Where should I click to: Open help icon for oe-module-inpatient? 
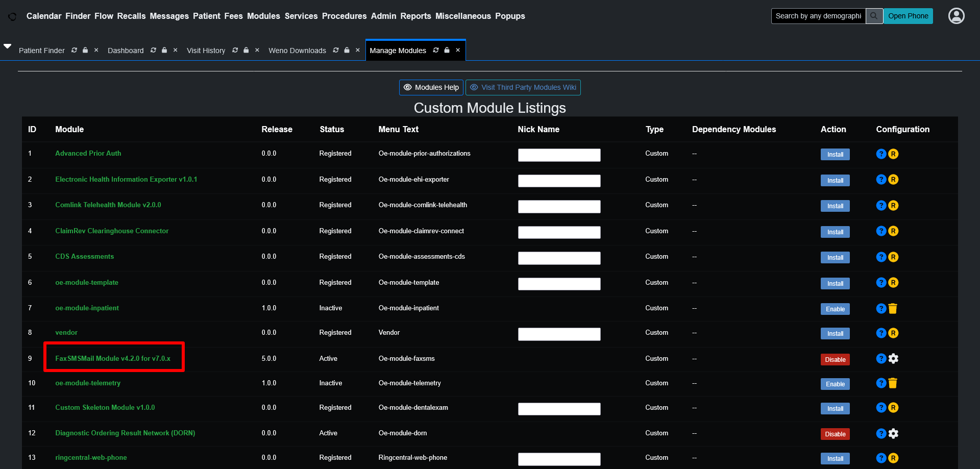[x=881, y=308]
